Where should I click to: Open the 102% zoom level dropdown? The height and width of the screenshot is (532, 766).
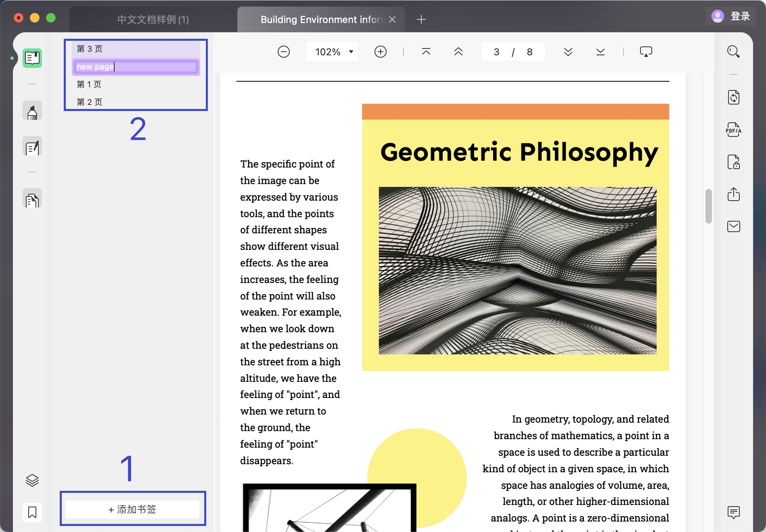[x=332, y=52]
